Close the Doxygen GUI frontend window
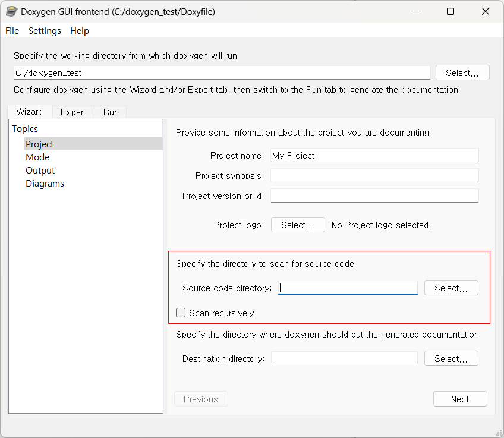 pos(486,11)
